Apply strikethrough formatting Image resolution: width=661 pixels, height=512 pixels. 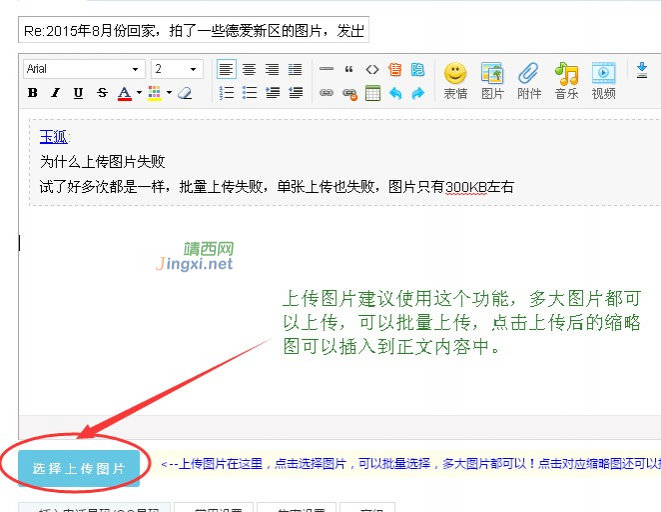[x=102, y=93]
